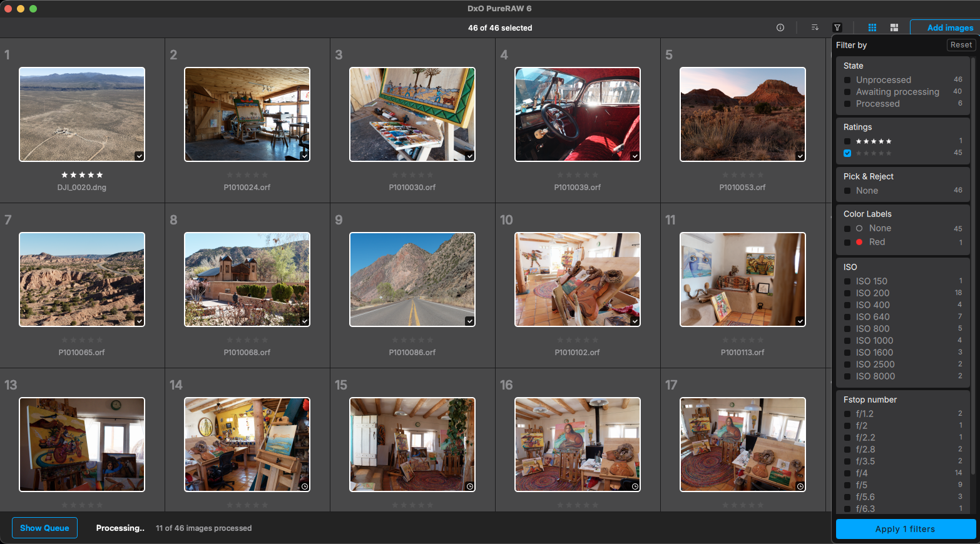Click the checkmark badge on P1010113.orf
This screenshot has height=544, width=980.
[800, 320]
